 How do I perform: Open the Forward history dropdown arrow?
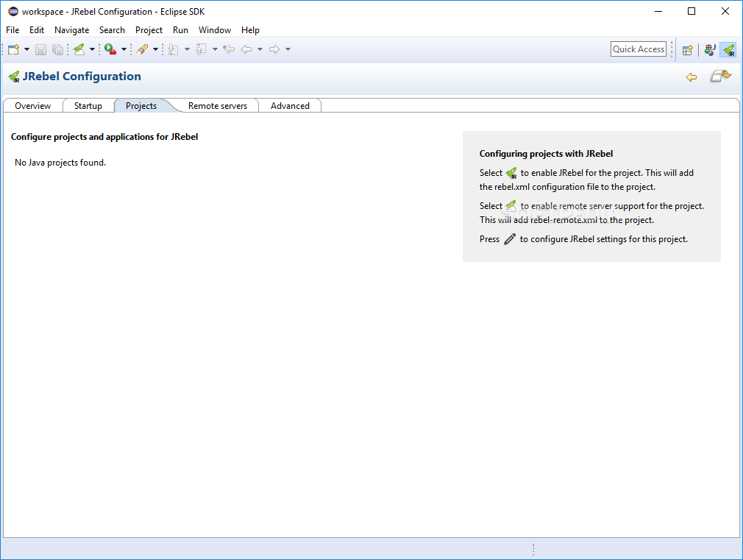(288, 49)
